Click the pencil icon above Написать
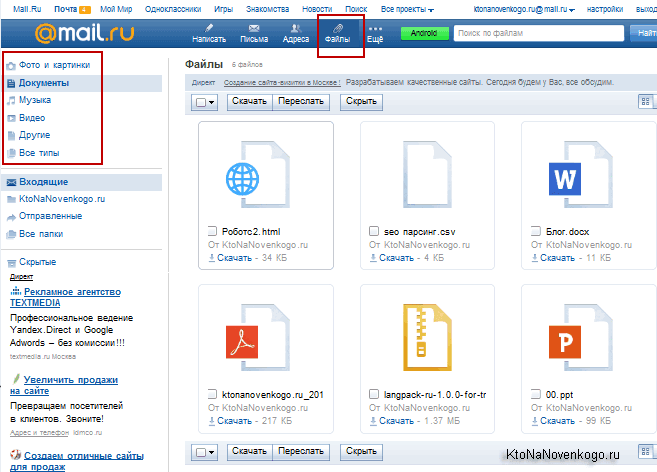 208,28
